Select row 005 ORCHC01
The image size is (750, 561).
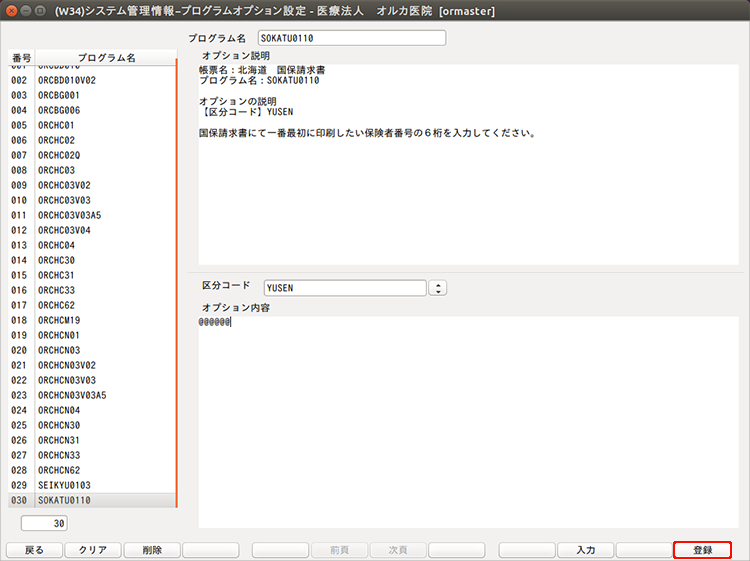pyautogui.click(x=92, y=125)
